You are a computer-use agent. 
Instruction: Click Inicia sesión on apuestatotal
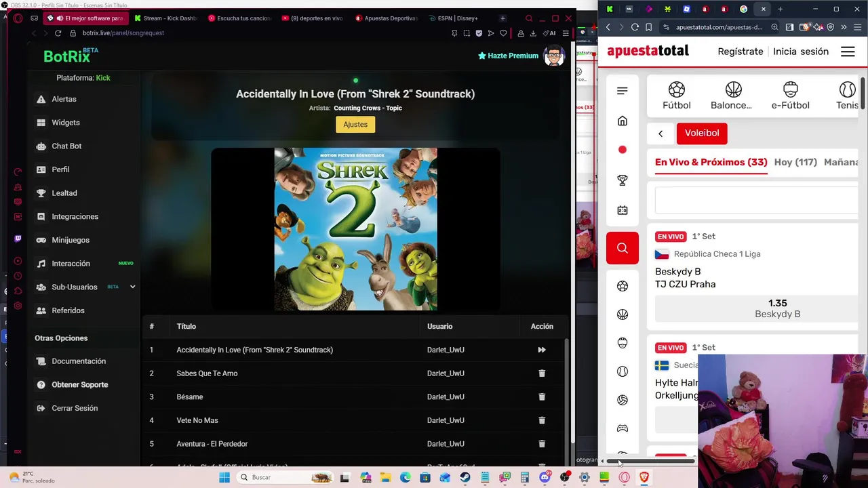click(801, 52)
